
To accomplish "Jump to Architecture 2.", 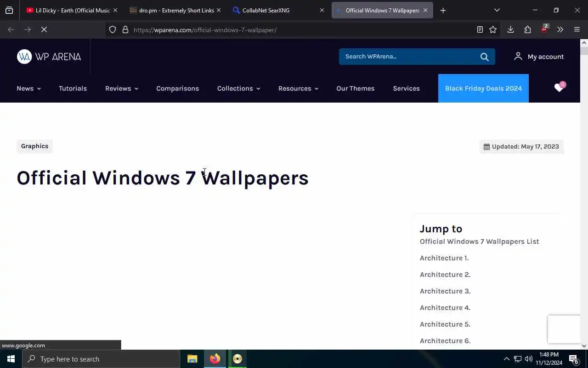I will 445,275.
